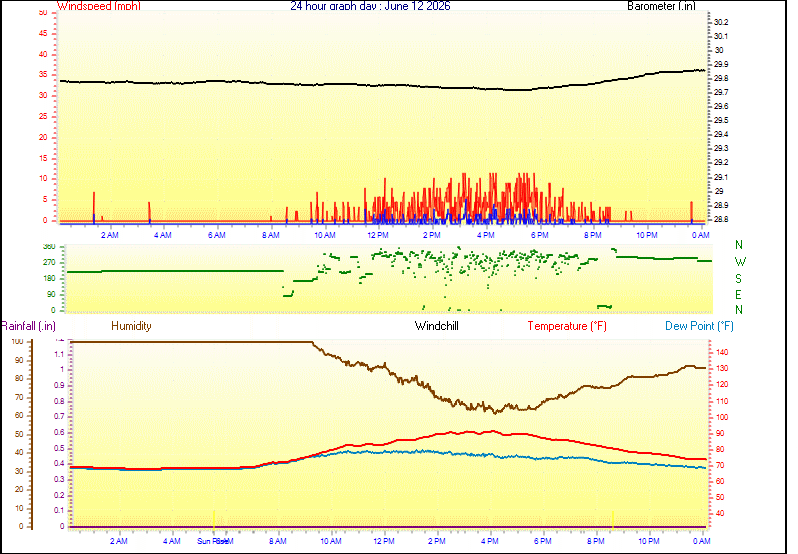Select the "S" compass letter
Screen dimensions: 798x554
coord(738,279)
